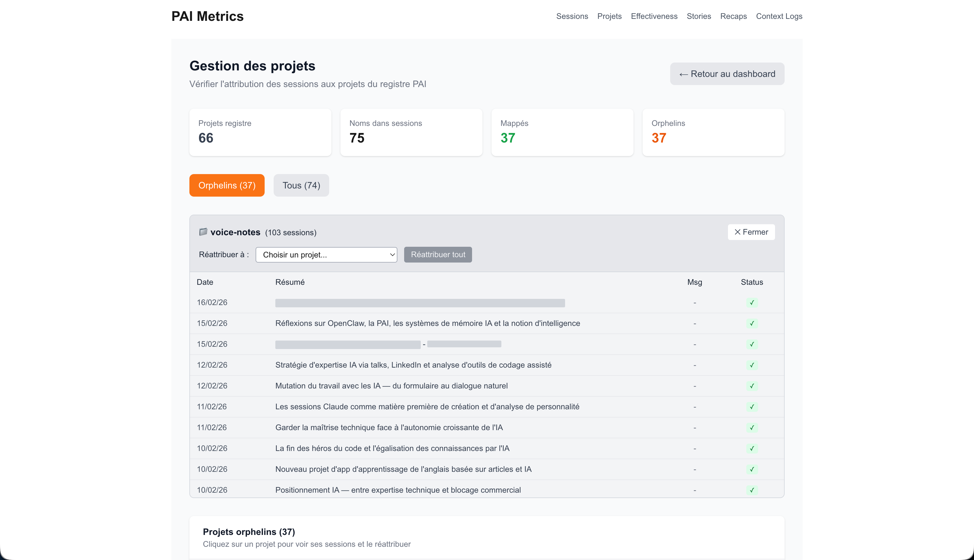974x560 pixels.
Task: Select the Orphelins (37) tab
Action: click(227, 185)
